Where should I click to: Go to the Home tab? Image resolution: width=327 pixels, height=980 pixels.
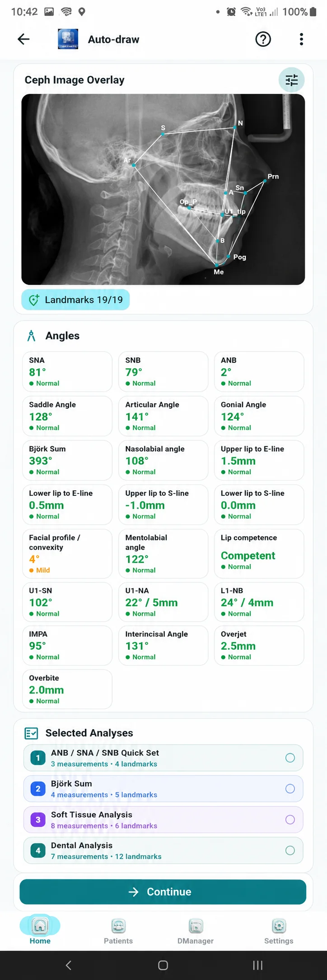(40, 932)
